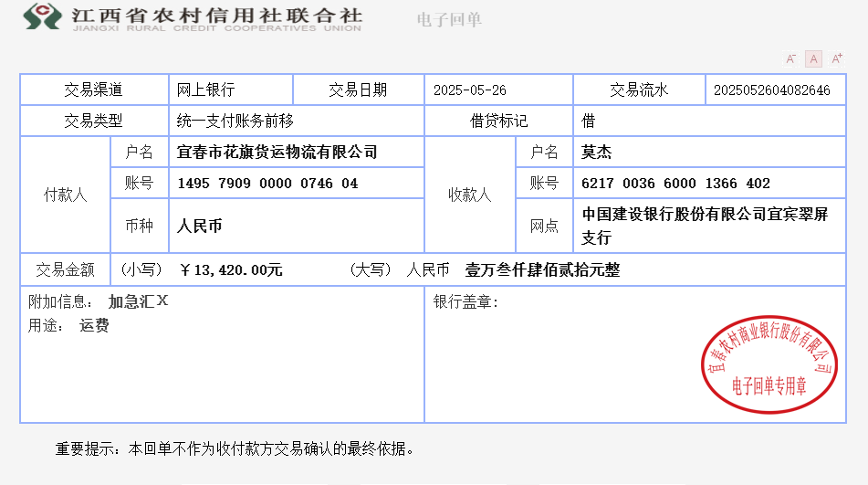Viewport: 868px width, 485px height.
Task: Click the 银行盖章 label
Action: tap(465, 301)
